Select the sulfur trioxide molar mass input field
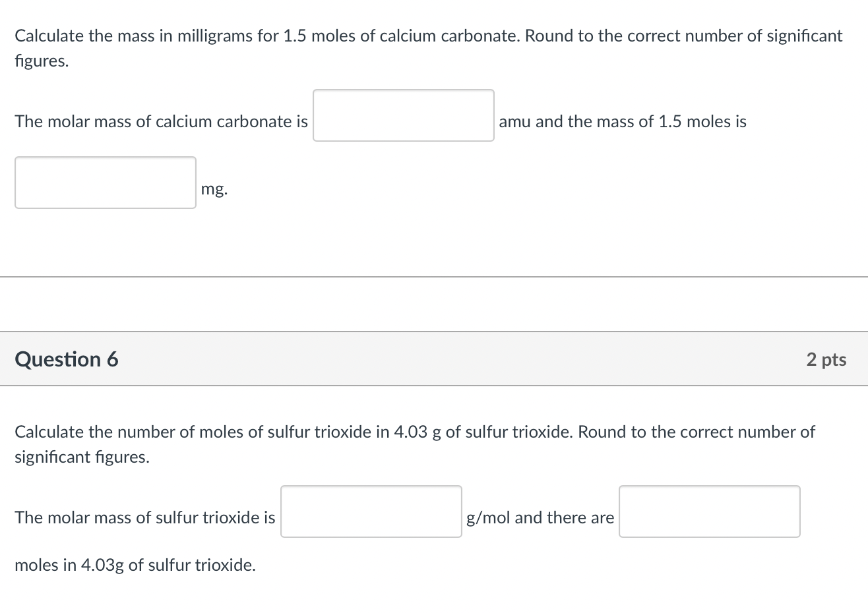This screenshot has height=613, width=868. (x=371, y=511)
